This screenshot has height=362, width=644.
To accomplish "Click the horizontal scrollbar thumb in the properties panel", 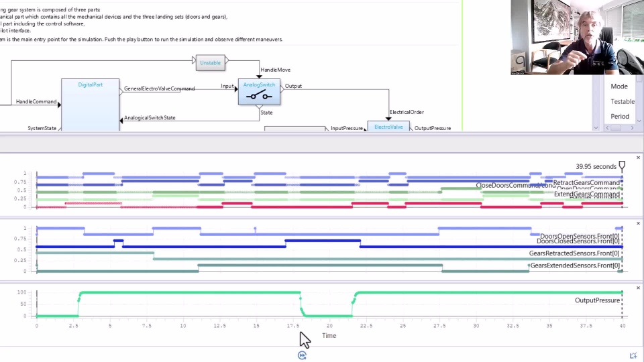I will click(x=616, y=128).
